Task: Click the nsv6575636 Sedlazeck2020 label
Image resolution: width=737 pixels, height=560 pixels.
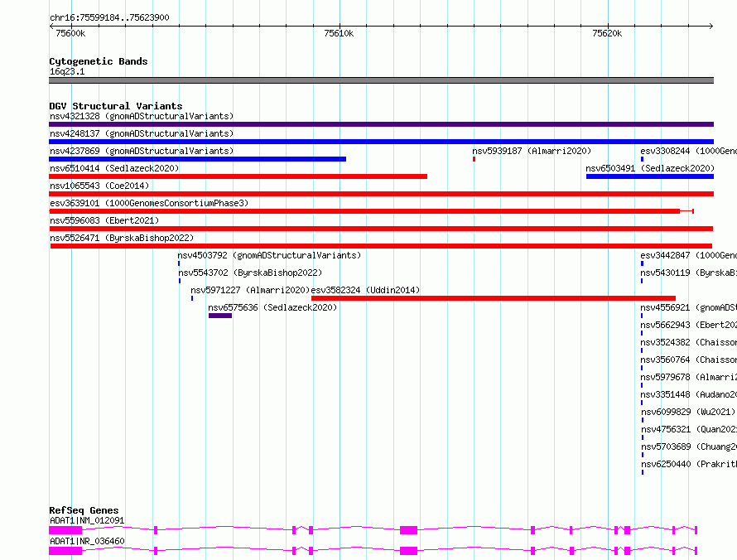Action: [272, 307]
